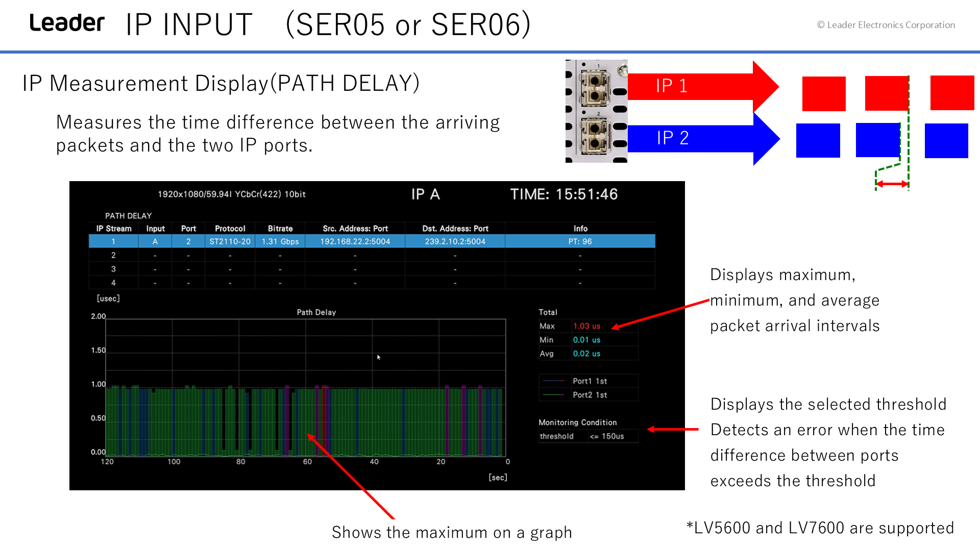Screen dimensions: 980x551
Task: Click the Port1 1st legend entry
Action: (x=589, y=381)
